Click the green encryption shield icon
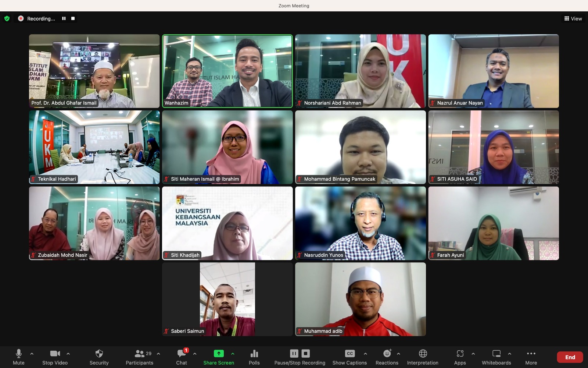The width and height of the screenshot is (588, 368). (x=7, y=18)
